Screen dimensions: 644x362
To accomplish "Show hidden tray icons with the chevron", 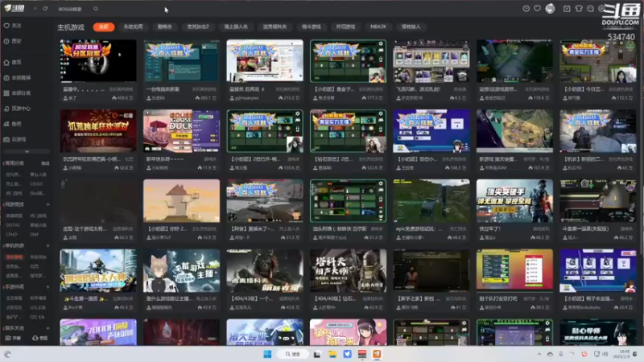I will point(539,354).
